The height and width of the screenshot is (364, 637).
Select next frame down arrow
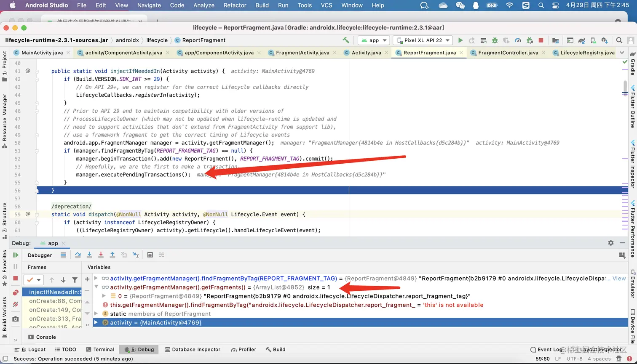coord(63,280)
